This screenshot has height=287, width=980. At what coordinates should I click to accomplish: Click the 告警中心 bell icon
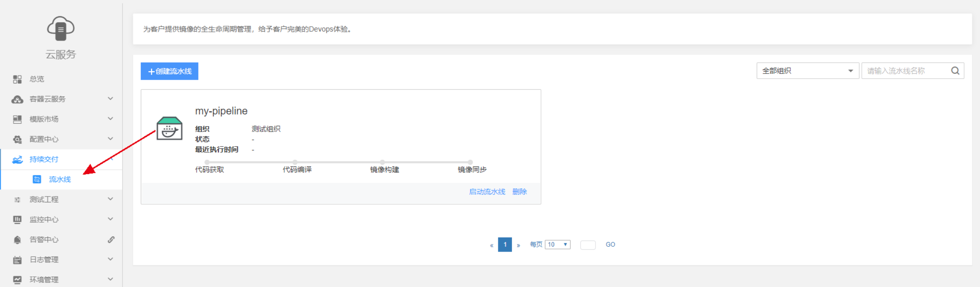(17, 240)
